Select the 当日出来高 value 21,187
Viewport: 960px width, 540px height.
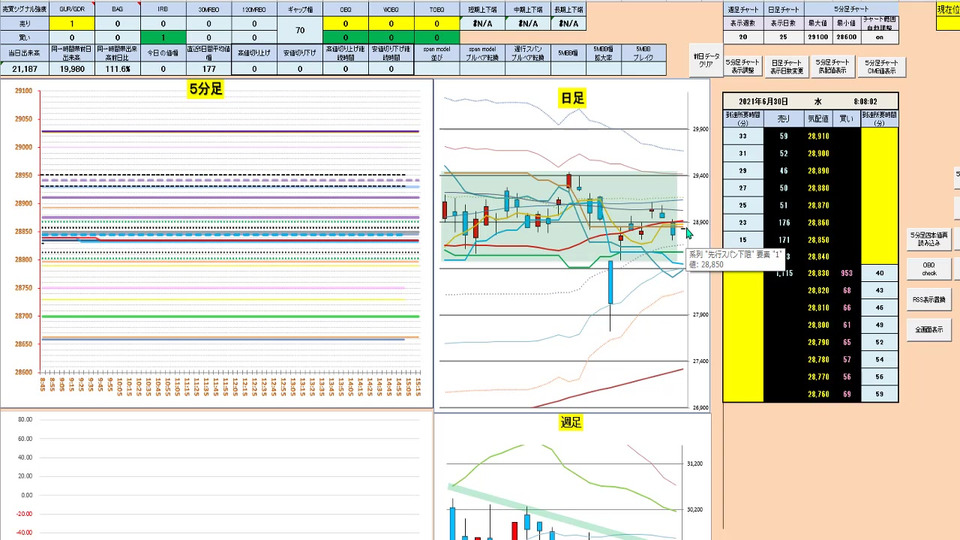click(x=24, y=69)
